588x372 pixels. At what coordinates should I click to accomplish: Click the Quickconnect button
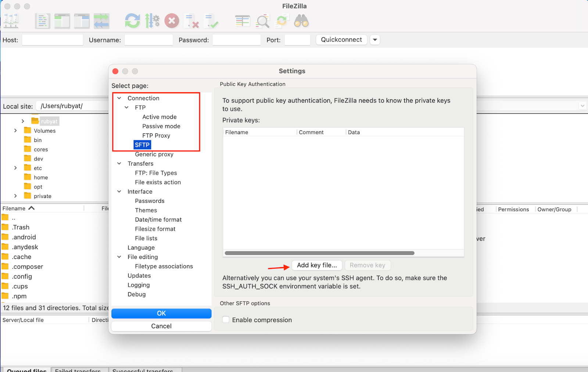pos(341,40)
